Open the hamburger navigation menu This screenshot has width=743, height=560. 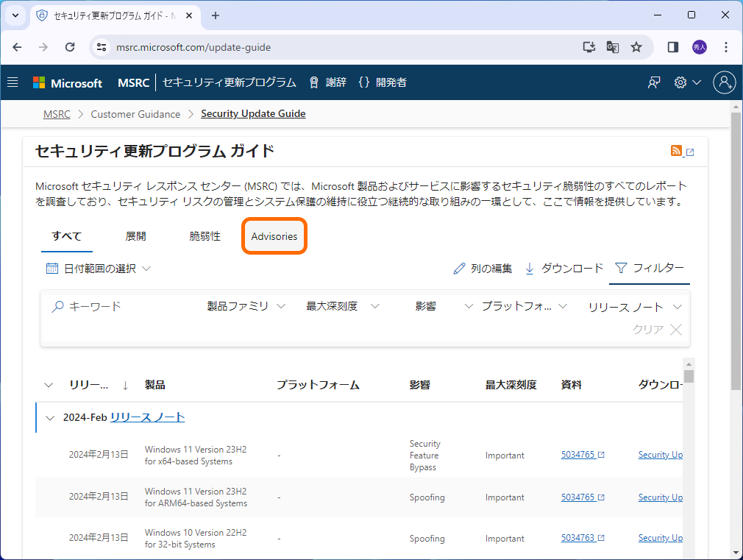point(13,82)
